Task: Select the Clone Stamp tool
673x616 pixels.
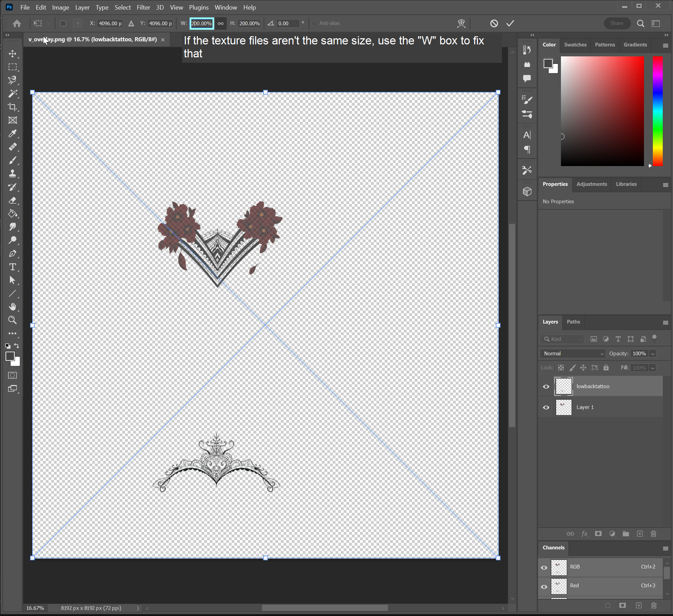Action: point(13,174)
